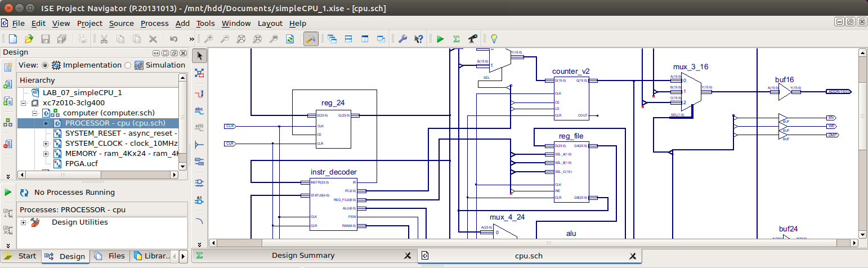This screenshot has height=268, width=868.
Task: Select SYSTEM_RESET - async_reset item
Action: 121,133
